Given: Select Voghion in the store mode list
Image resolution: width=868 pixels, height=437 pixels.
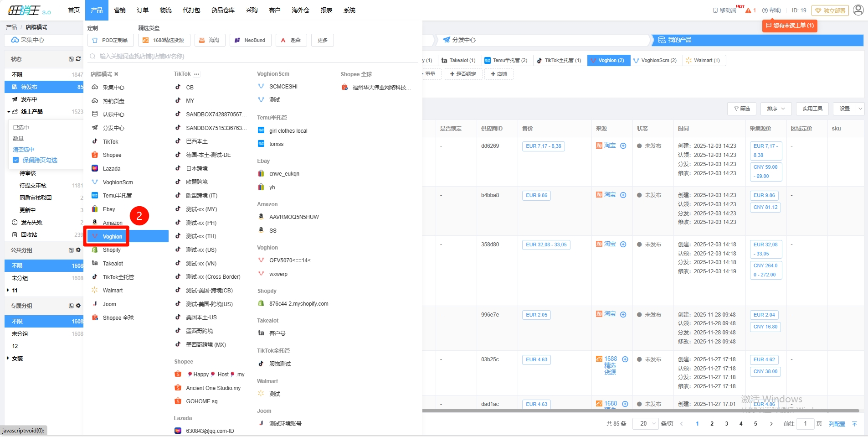Looking at the screenshot, I should [112, 236].
